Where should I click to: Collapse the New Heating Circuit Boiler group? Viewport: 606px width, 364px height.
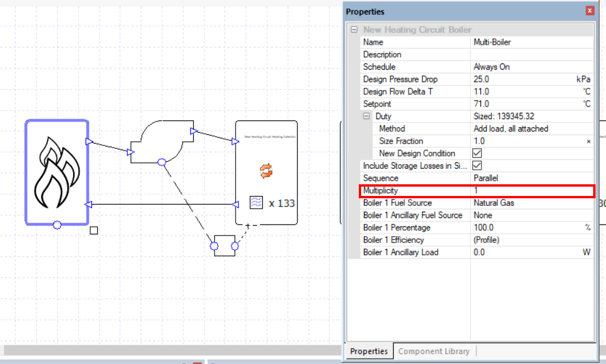tap(354, 30)
